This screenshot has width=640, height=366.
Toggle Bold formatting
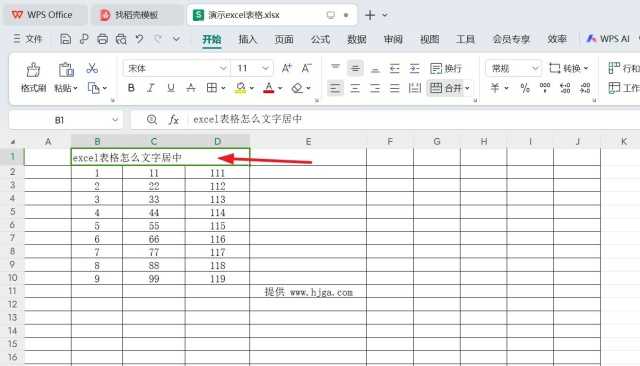131,88
